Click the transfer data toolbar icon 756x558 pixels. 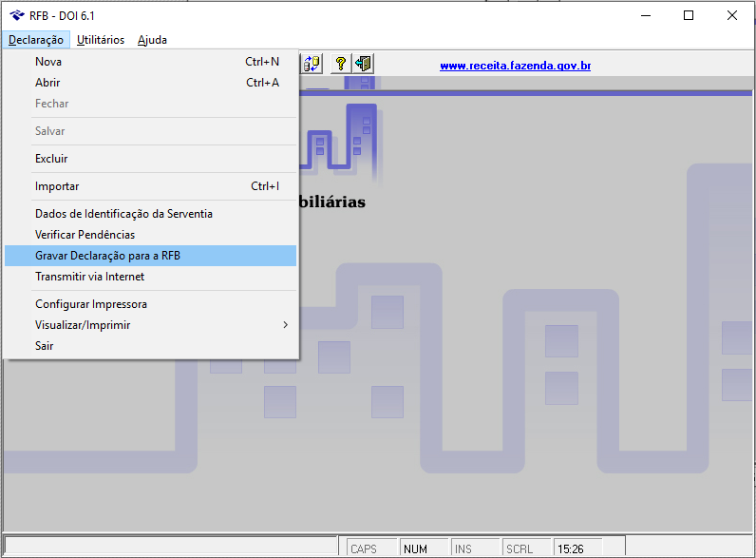[312, 64]
